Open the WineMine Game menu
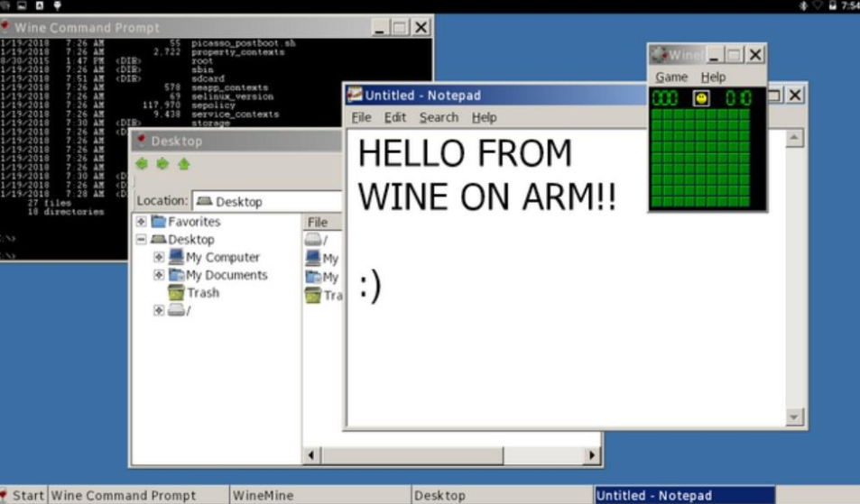 [x=671, y=78]
